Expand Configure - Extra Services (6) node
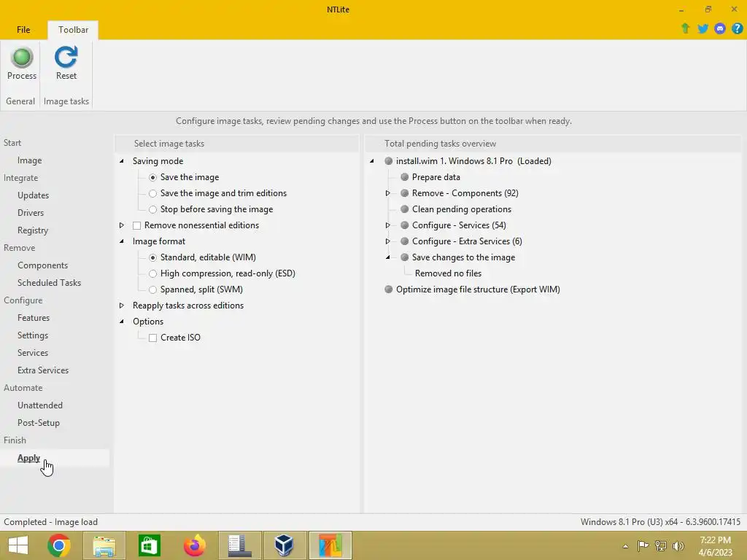The width and height of the screenshot is (747, 560). point(388,241)
